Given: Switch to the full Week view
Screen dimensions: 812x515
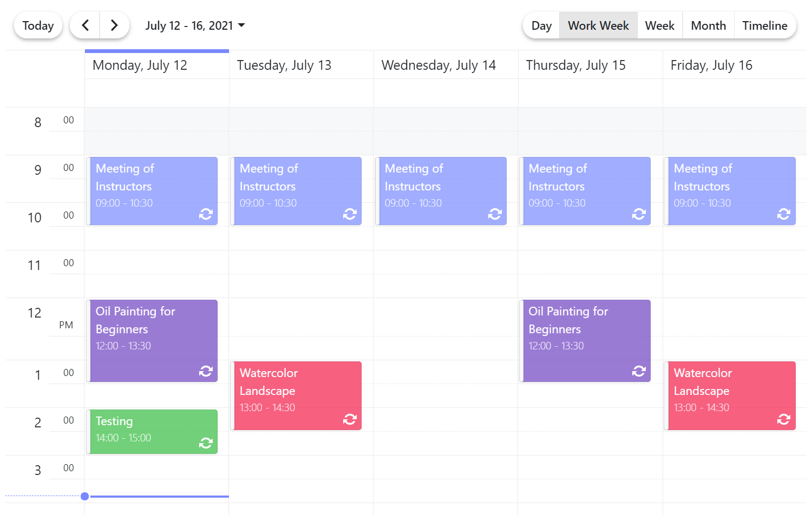Looking at the screenshot, I should point(659,25).
